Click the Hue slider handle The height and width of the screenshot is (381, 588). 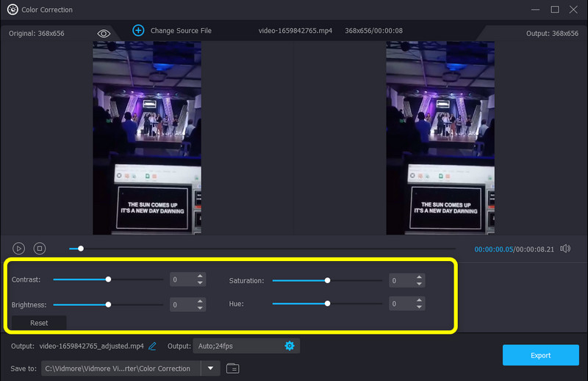point(327,303)
